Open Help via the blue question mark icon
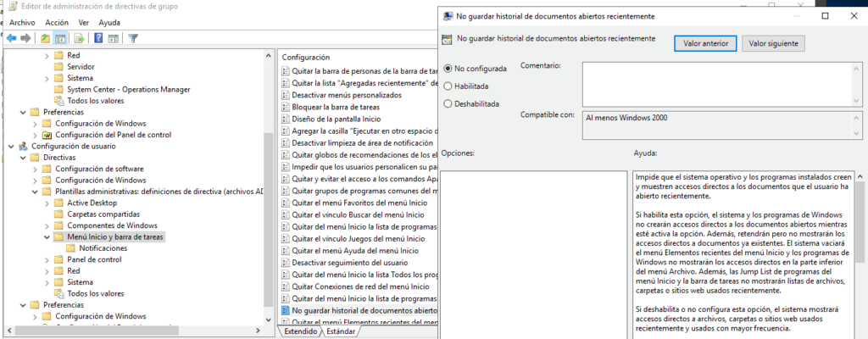This screenshot has height=339, width=868. click(99, 38)
